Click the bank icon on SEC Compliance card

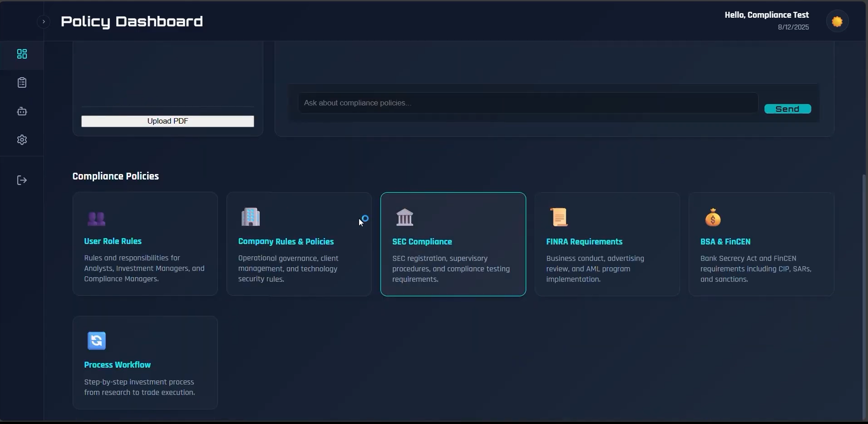click(404, 217)
